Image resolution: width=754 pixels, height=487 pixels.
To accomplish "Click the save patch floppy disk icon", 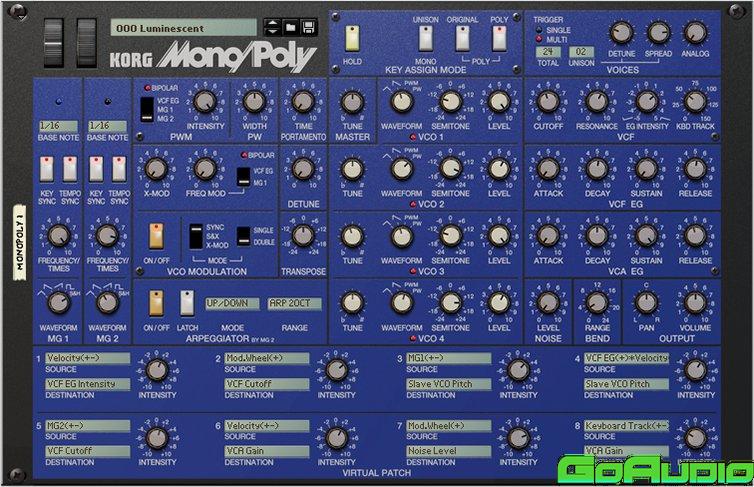I will click(309, 28).
